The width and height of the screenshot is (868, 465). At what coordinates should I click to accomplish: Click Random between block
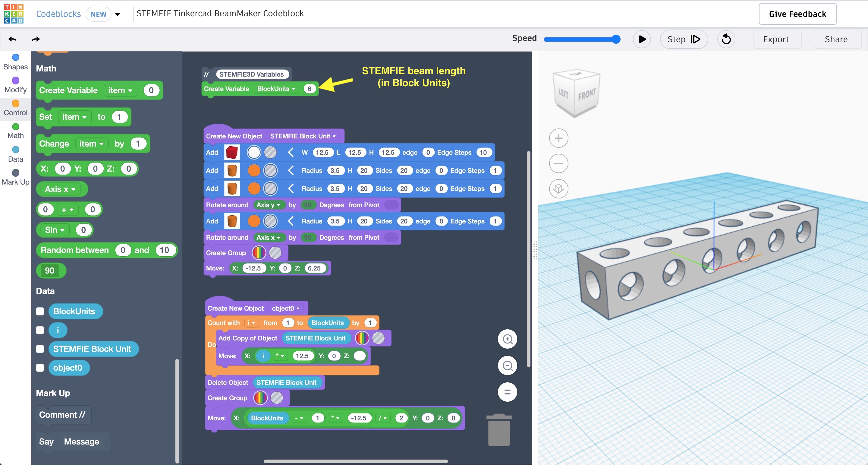[106, 250]
